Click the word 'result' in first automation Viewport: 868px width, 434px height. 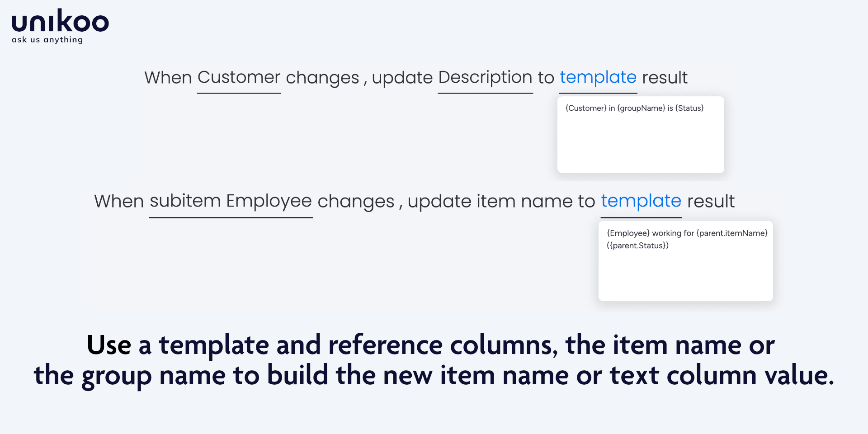click(665, 78)
